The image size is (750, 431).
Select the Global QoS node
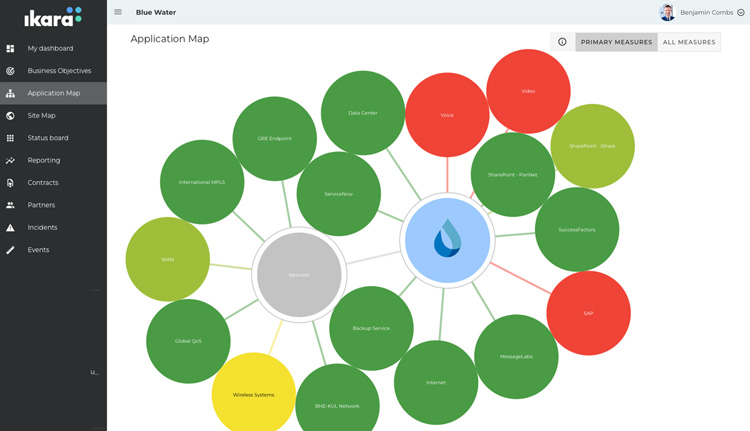coord(188,341)
